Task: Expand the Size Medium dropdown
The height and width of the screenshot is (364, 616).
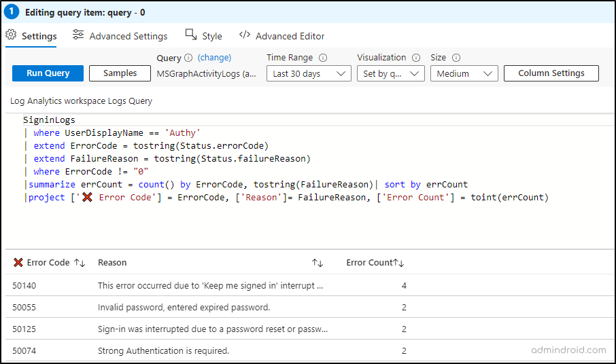Action: (464, 74)
